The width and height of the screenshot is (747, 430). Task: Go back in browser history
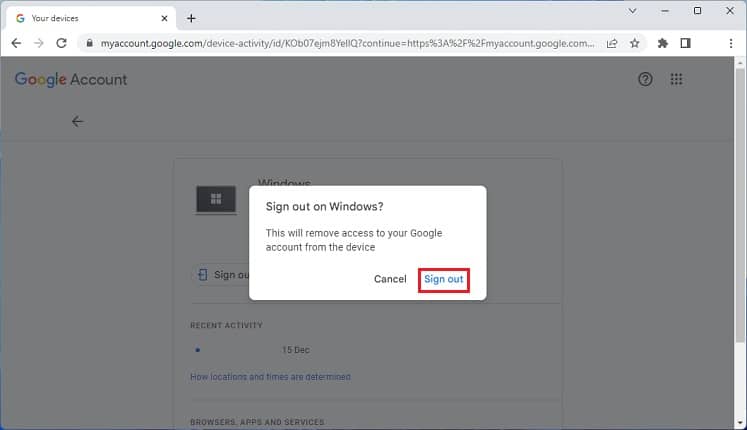pyautogui.click(x=16, y=43)
